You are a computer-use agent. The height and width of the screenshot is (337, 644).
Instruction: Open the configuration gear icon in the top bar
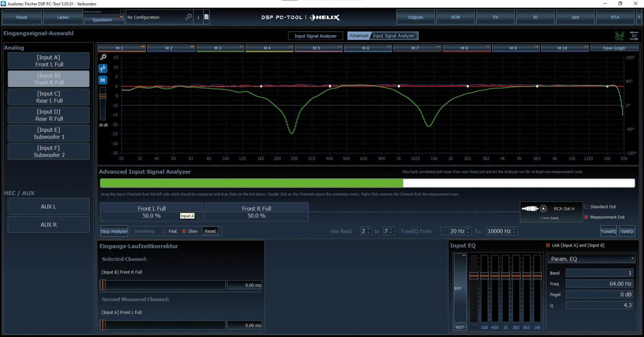click(x=188, y=17)
